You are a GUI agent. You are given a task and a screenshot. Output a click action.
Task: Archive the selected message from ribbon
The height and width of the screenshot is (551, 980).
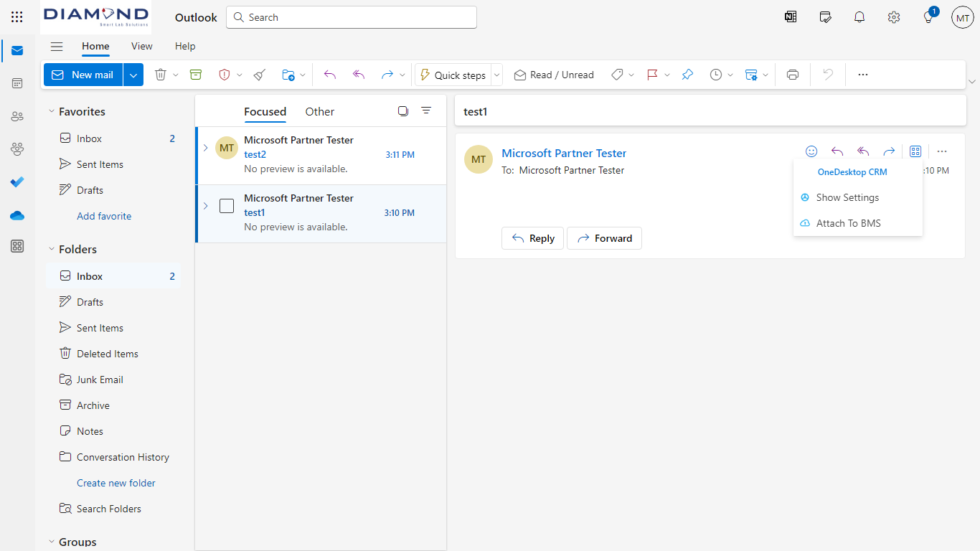[196, 75]
